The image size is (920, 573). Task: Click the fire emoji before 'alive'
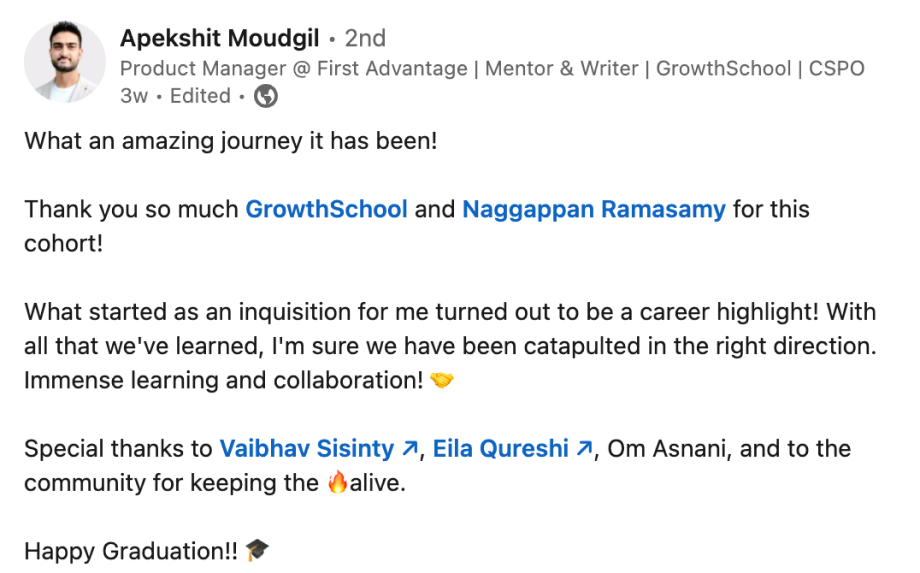337,483
